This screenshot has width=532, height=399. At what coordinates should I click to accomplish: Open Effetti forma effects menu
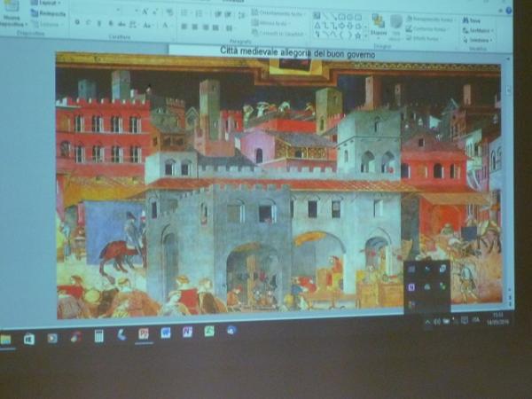tap(423, 39)
